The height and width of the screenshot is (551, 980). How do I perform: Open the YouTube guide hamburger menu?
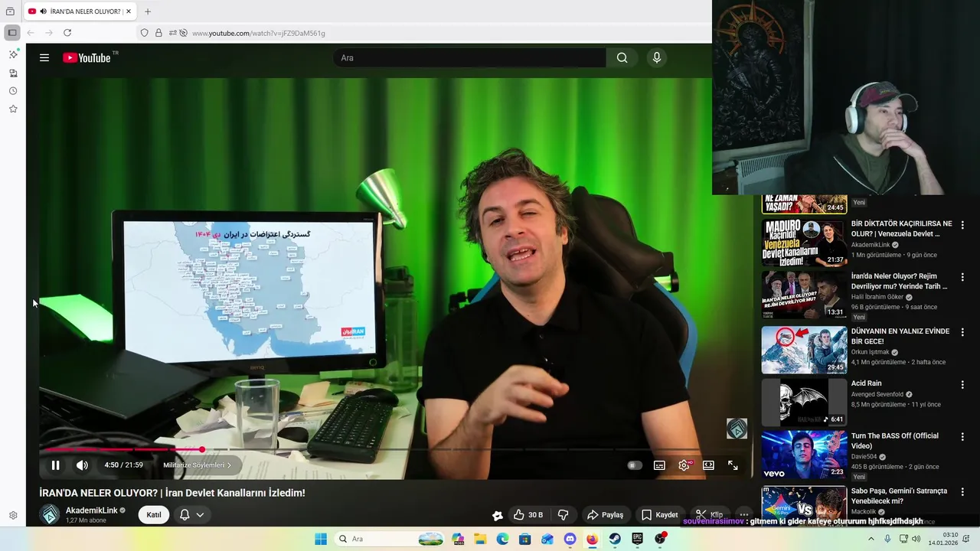coord(44,57)
